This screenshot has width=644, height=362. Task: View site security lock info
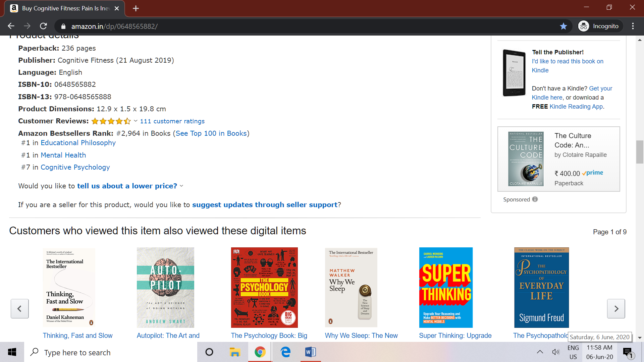click(63, 26)
